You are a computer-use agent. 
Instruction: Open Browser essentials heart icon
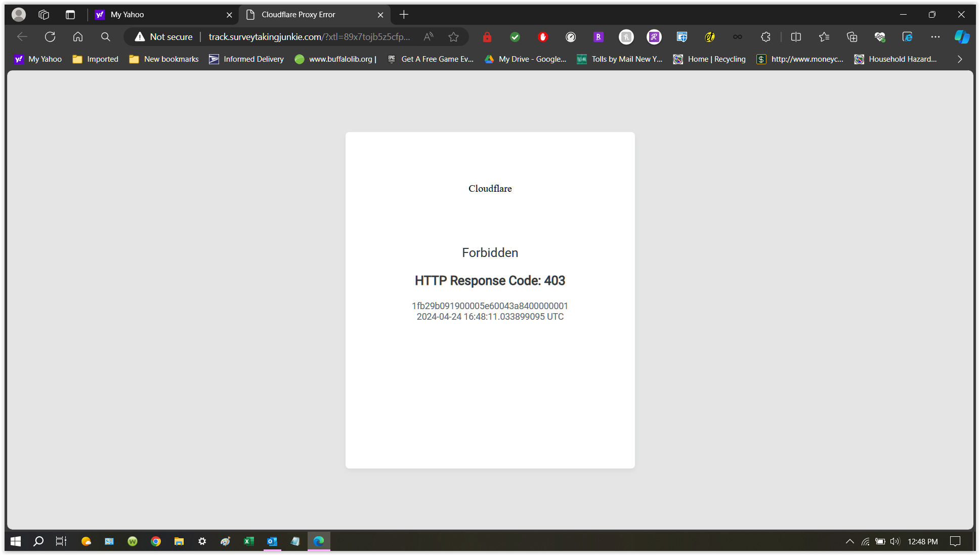point(880,37)
